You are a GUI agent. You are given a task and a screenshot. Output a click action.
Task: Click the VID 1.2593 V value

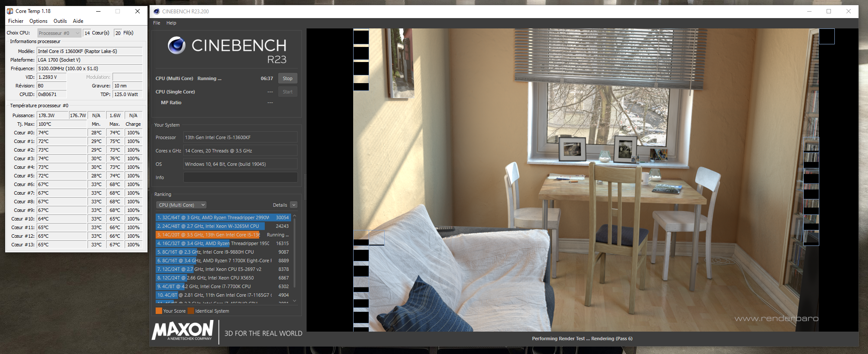tap(52, 77)
